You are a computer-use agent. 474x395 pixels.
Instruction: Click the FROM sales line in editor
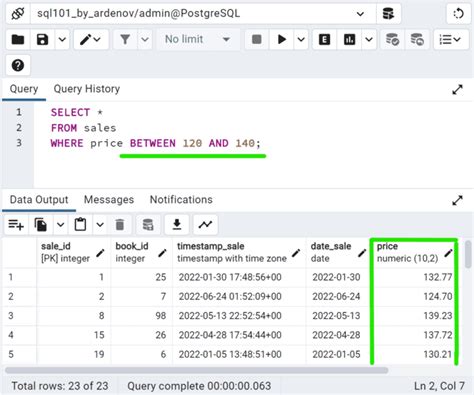coord(83,128)
